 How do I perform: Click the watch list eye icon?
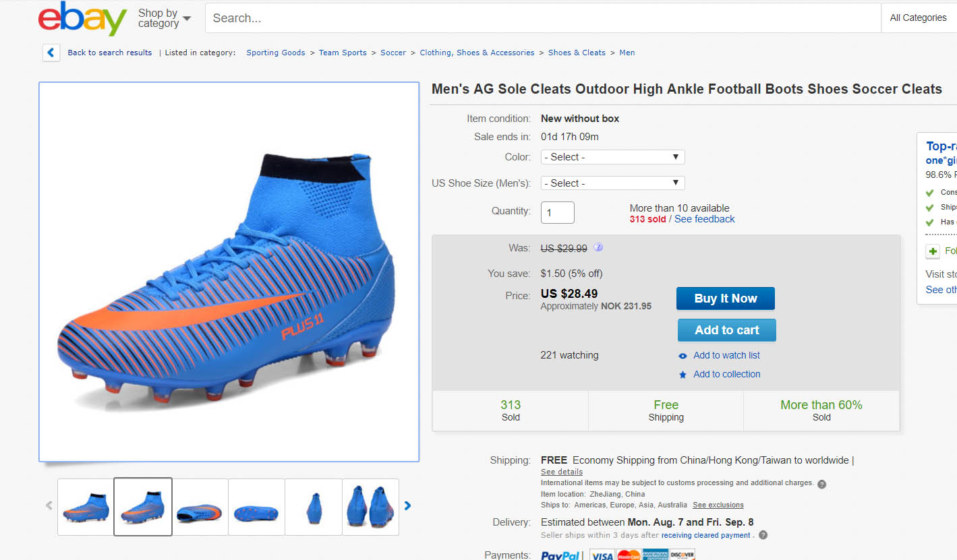(683, 355)
